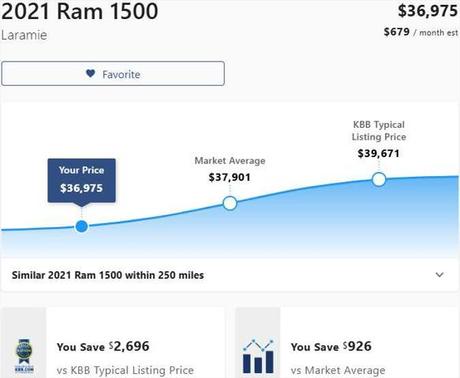Image resolution: width=460 pixels, height=378 pixels.
Task: Click vs KBB Typical Listing Price caption
Action: pos(125,370)
